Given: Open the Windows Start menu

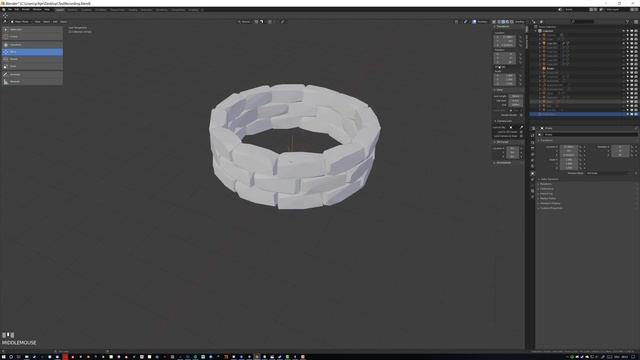Looking at the screenshot, I should point(3,357).
